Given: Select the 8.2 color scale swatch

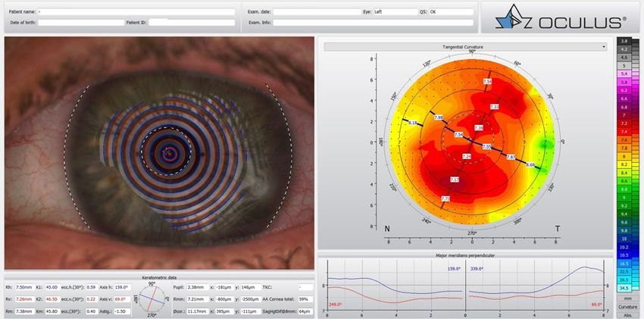Looking at the screenshot, I should 624,164.
